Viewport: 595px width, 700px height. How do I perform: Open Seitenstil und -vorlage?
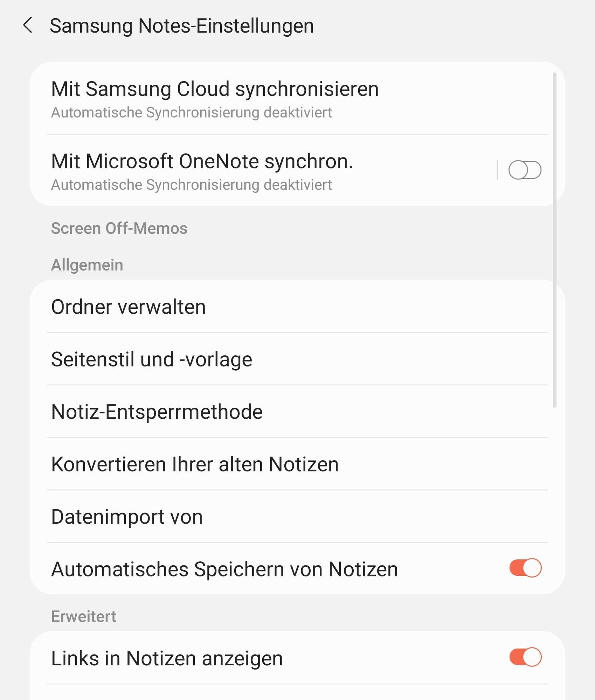(152, 359)
